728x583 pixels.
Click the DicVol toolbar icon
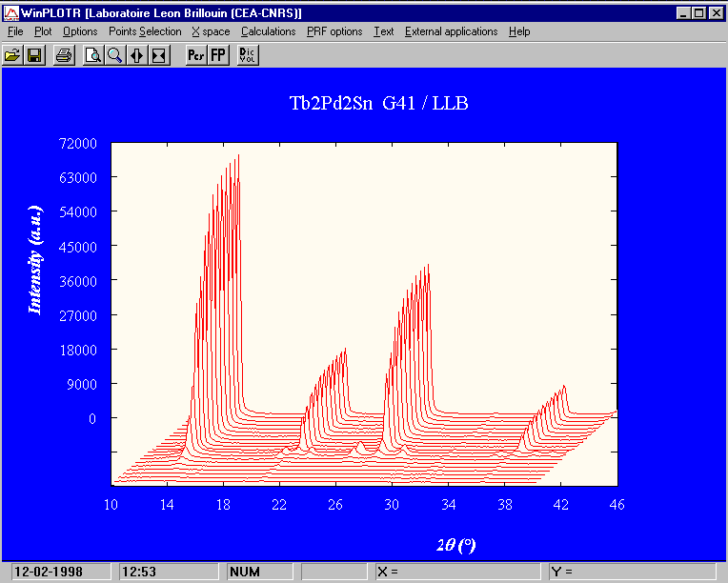[x=248, y=55]
